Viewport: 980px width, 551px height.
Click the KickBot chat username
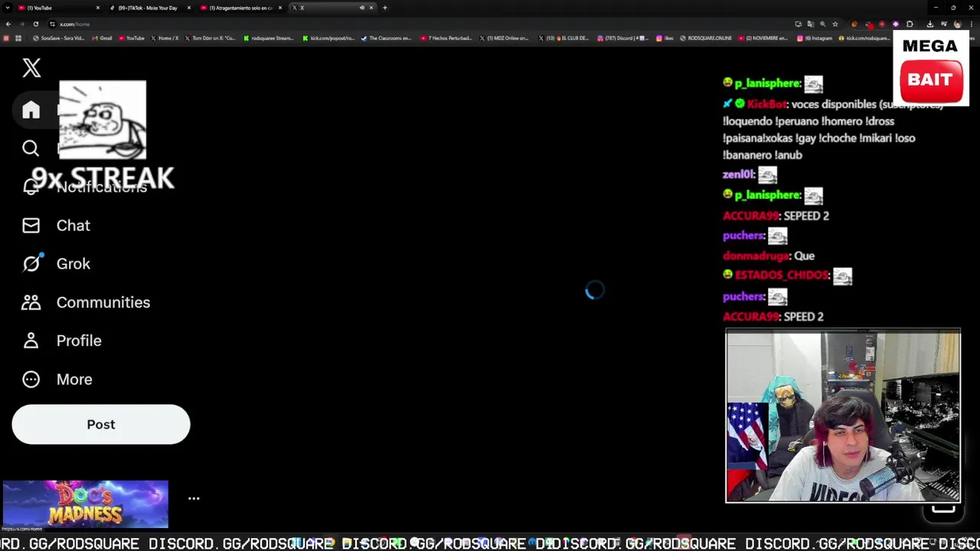point(766,104)
